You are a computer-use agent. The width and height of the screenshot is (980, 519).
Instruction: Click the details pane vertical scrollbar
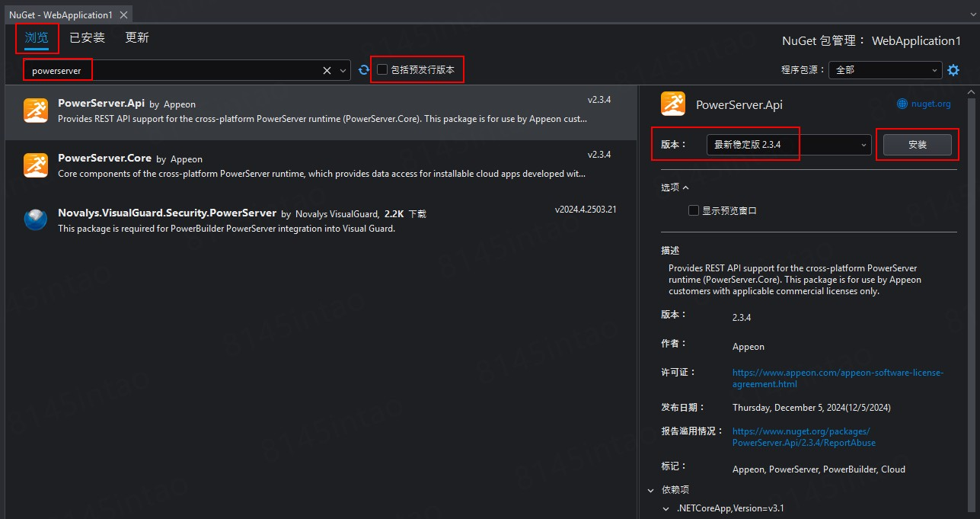972,305
